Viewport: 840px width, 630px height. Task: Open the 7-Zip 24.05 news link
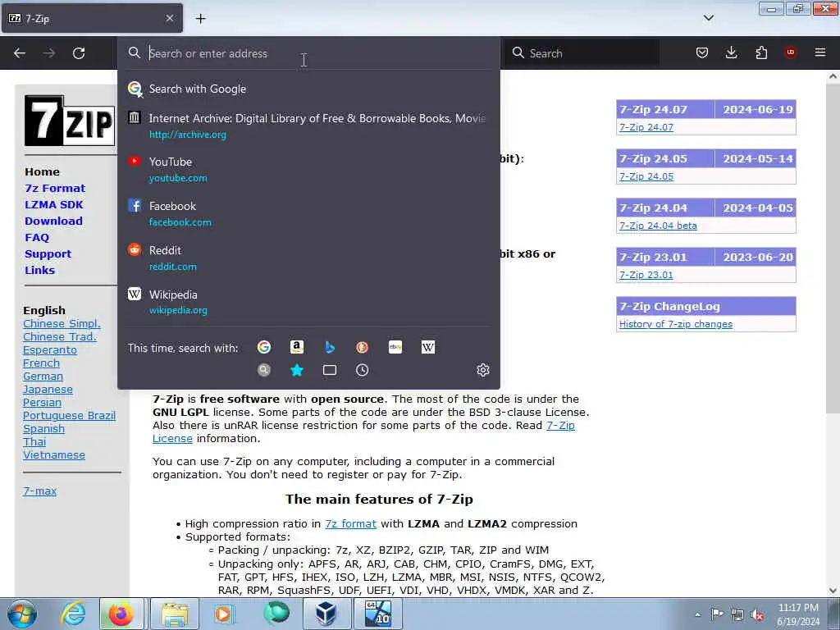[x=646, y=176]
